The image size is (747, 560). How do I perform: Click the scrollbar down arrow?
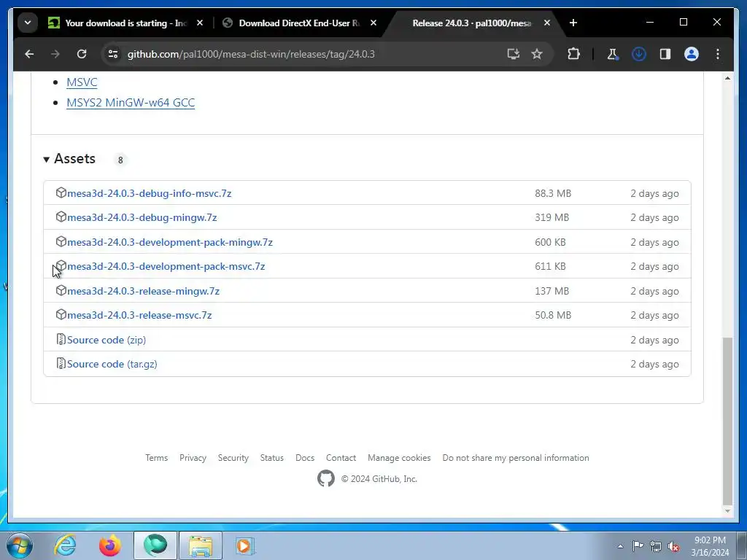tap(727, 511)
